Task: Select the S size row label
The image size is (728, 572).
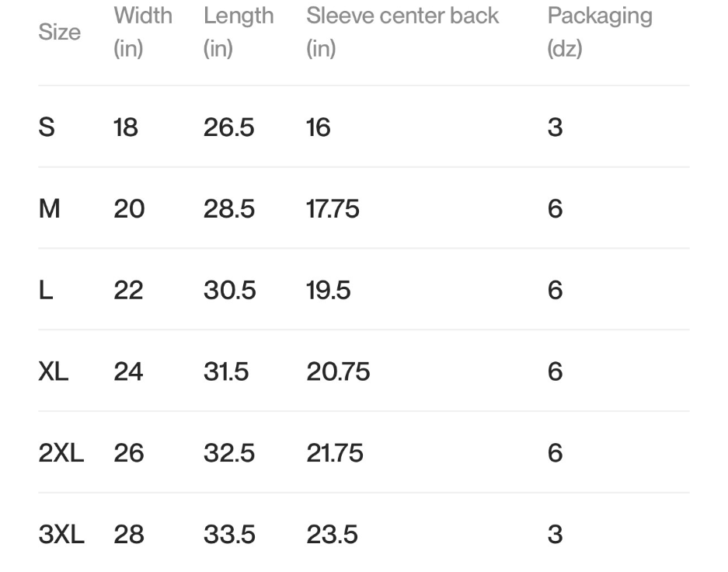Action: pos(47,127)
